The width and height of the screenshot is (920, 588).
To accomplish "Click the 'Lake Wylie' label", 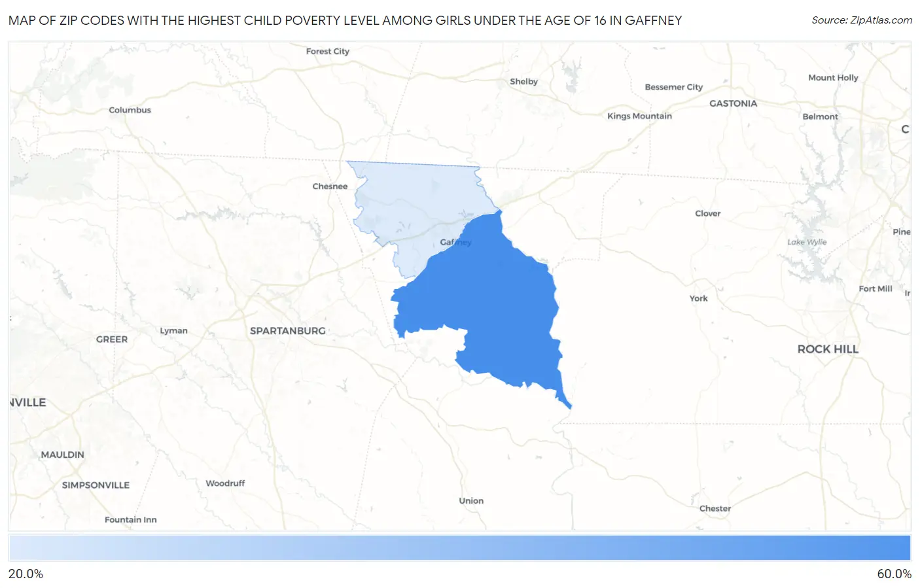I will point(807,242).
